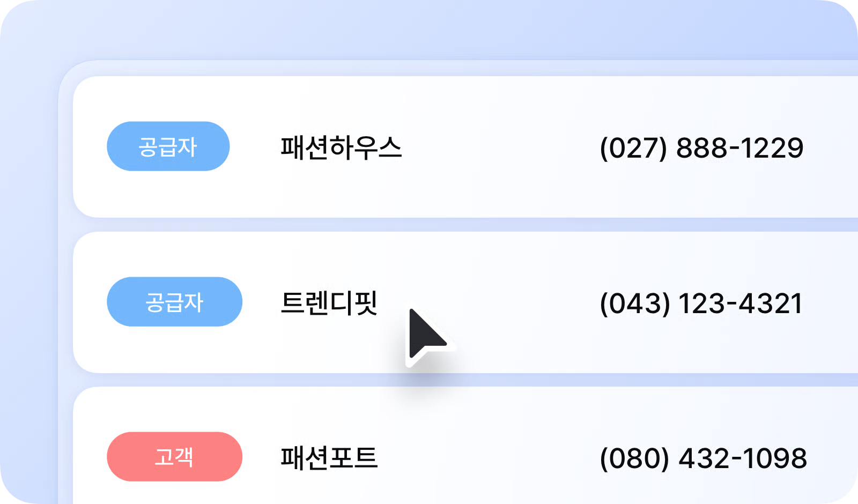Click the (043) area code
The height and width of the screenshot is (504, 858).
(x=635, y=303)
